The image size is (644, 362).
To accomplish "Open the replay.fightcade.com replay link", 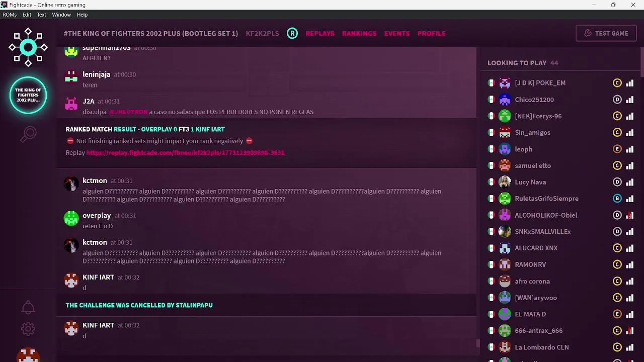I will click(x=185, y=152).
